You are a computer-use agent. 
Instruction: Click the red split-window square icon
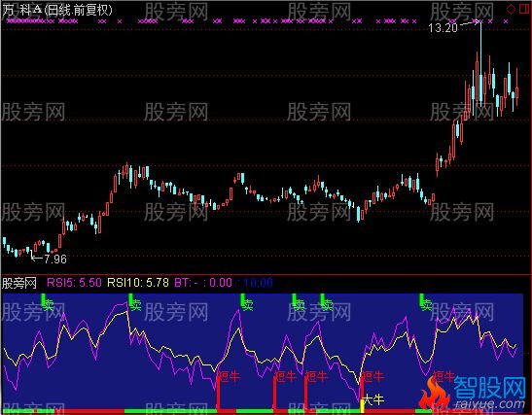pos(524,9)
